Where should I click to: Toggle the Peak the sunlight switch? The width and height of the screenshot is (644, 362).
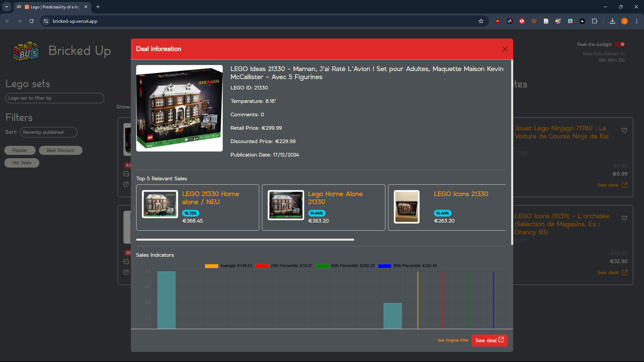click(x=620, y=44)
